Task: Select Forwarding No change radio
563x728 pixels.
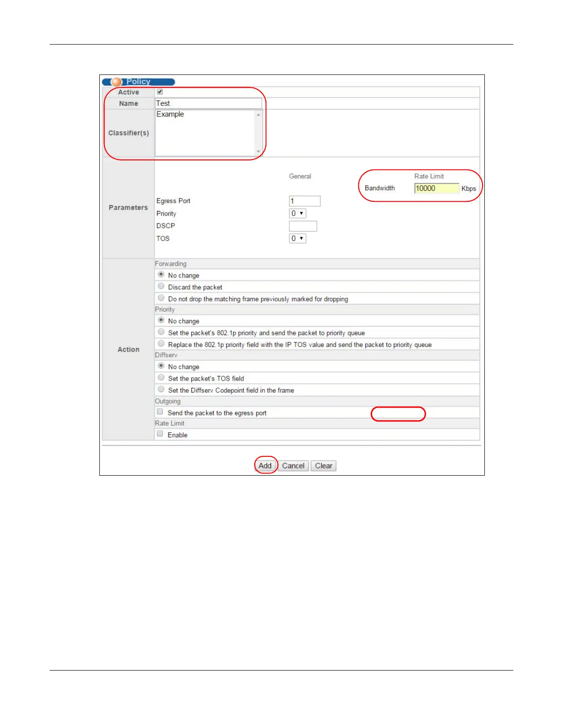Action: coord(161,274)
